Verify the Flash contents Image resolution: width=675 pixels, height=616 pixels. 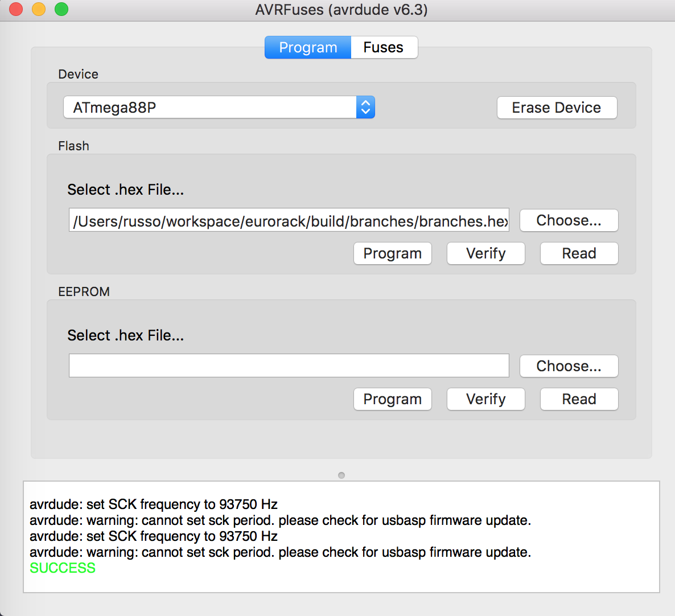(485, 253)
